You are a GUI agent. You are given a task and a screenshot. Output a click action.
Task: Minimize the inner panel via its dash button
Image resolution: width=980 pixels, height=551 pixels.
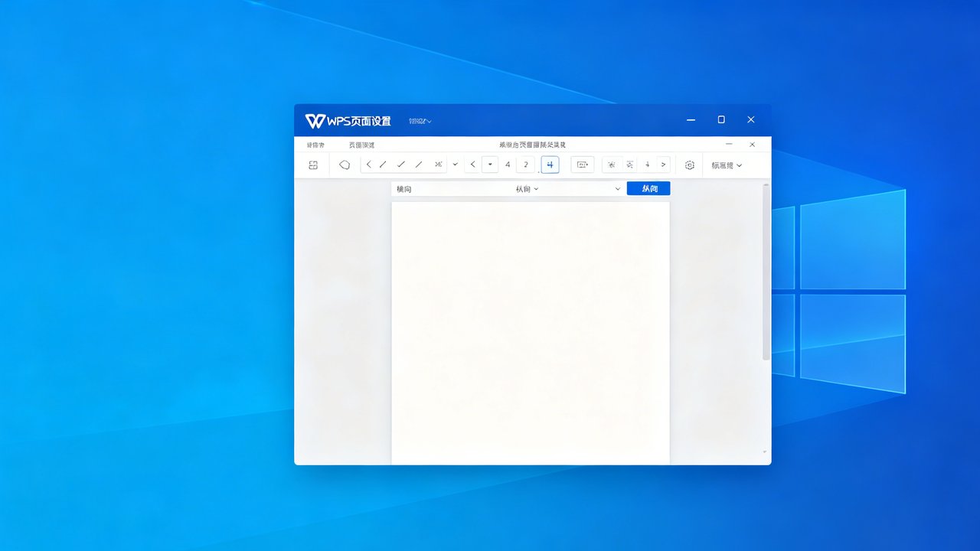[x=729, y=144]
